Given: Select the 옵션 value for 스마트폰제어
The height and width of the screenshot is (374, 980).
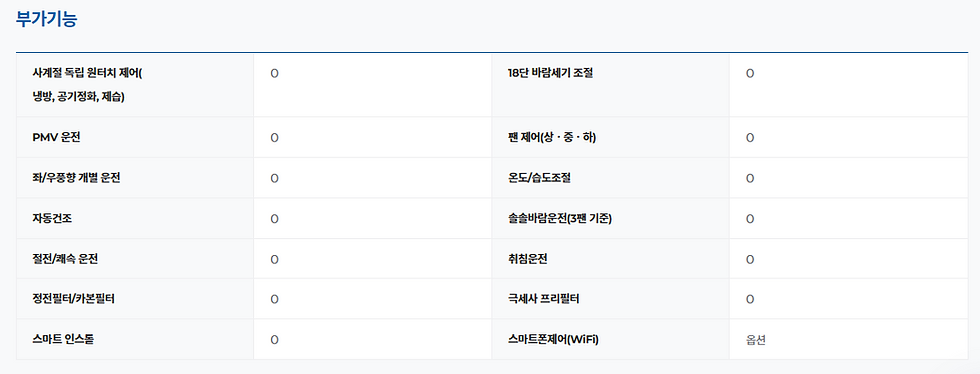Looking at the screenshot, I should point(756,340).
